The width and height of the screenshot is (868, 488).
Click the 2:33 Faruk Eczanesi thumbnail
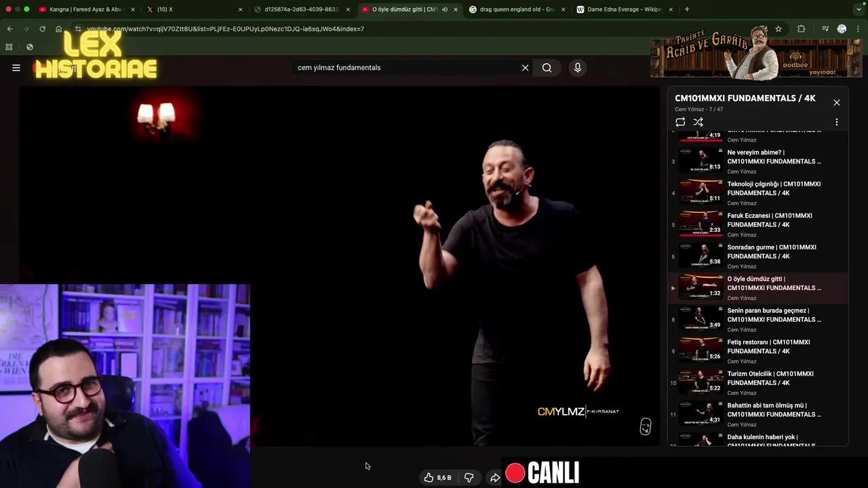[x=701, y=223]
